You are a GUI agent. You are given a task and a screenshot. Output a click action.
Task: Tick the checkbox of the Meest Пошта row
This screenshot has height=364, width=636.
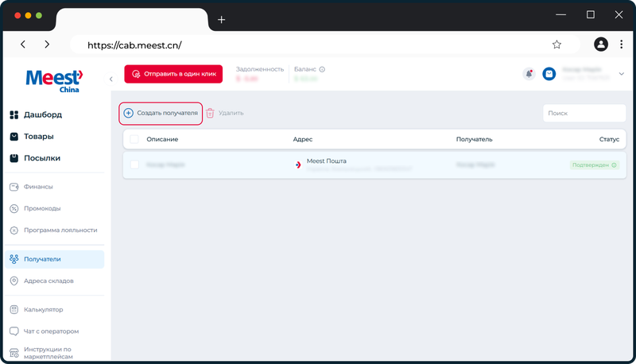tap(134, 165)
